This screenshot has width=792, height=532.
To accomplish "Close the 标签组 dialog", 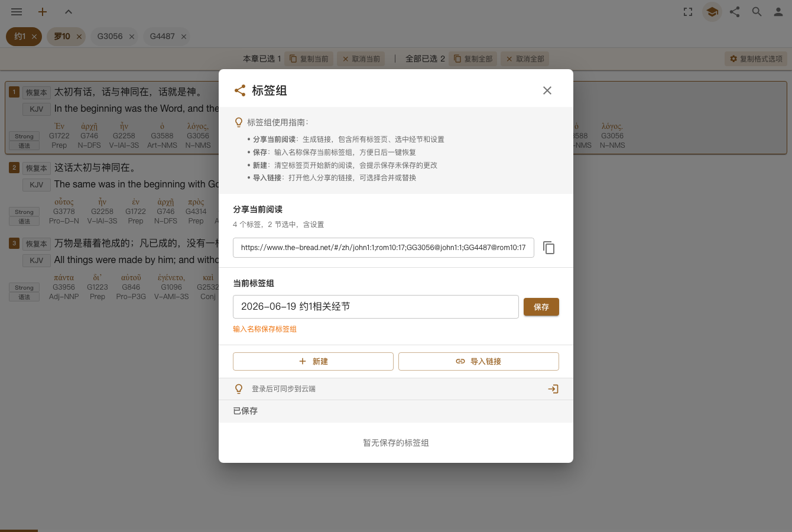I will pyautogui.click(x=547, y=90).
